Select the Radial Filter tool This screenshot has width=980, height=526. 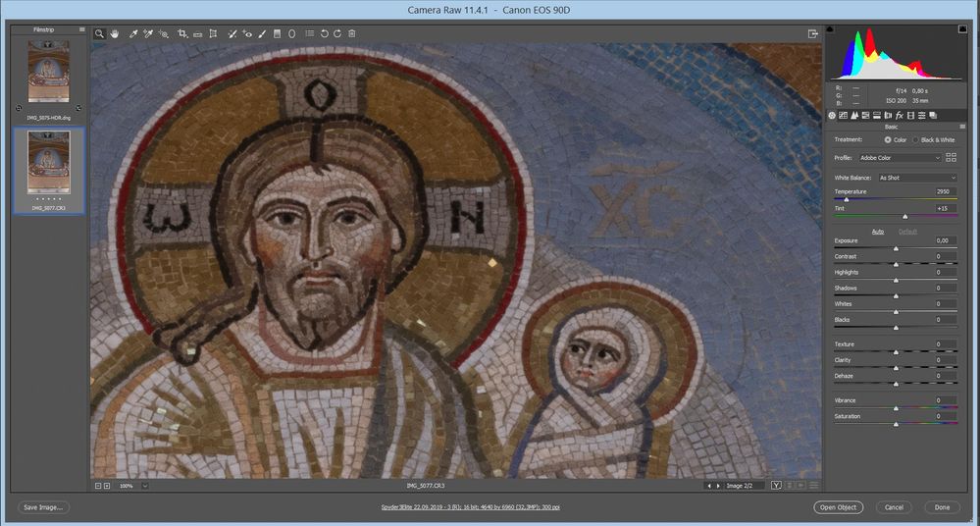(x=291, y=33)
